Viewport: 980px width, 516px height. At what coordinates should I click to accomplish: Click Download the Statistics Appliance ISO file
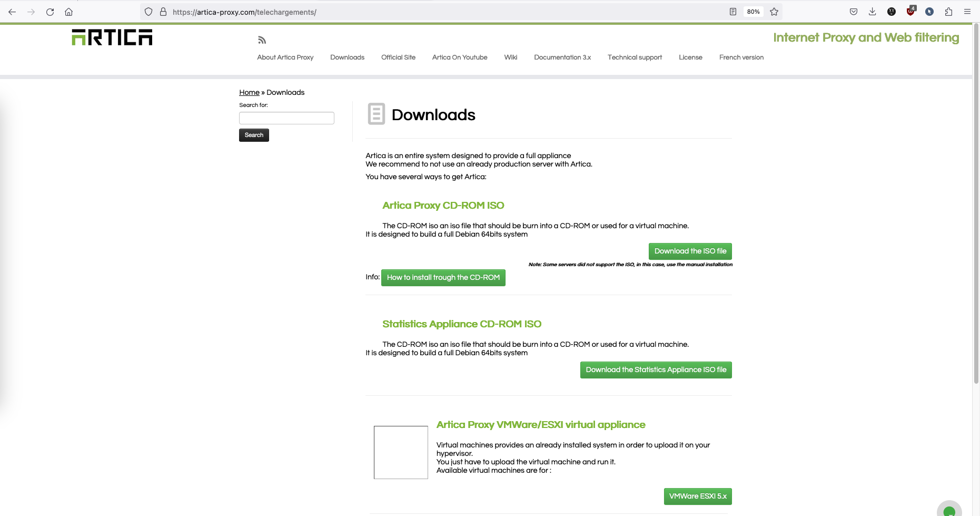[x=656, y=370]
